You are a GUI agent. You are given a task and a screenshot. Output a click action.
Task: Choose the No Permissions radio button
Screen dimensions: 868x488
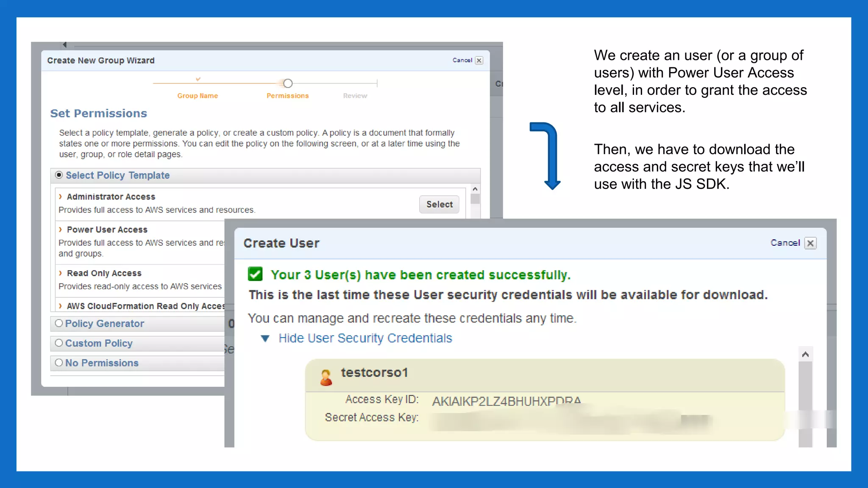(x=59, y=363)
